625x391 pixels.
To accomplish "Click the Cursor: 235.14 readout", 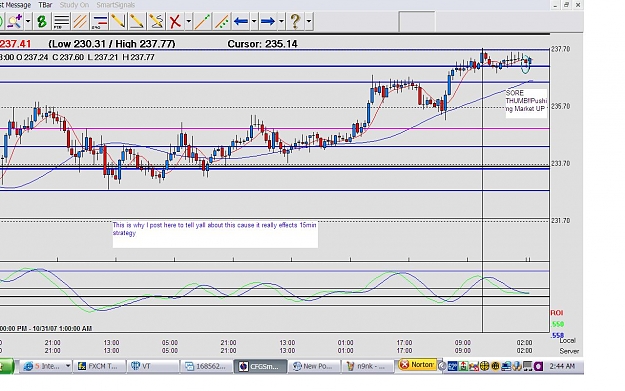I will [x=262, y=44].
